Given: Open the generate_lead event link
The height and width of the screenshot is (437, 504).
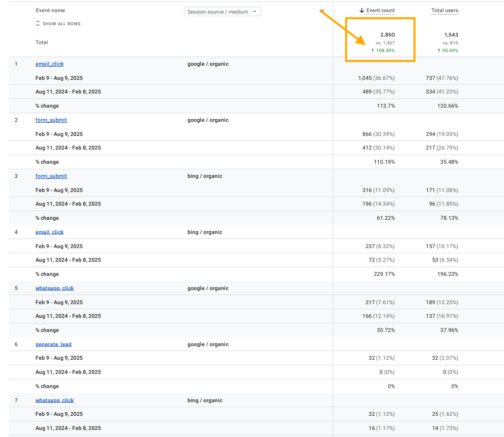Looking at the screenshot, I should pyautogui.click(x=54, y=344).
